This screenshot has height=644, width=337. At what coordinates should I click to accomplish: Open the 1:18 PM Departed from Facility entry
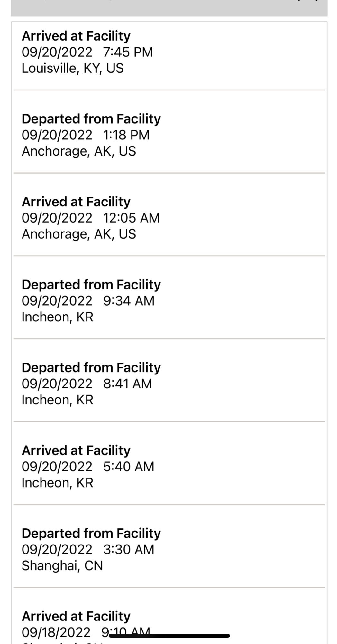pos(91,119)
